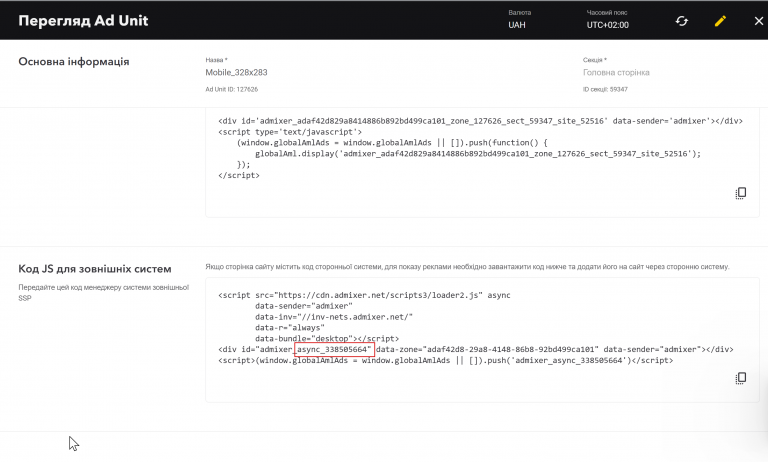The image size is (768, 462).
Task: Click the data-r="always" code line
Action: 290,328
